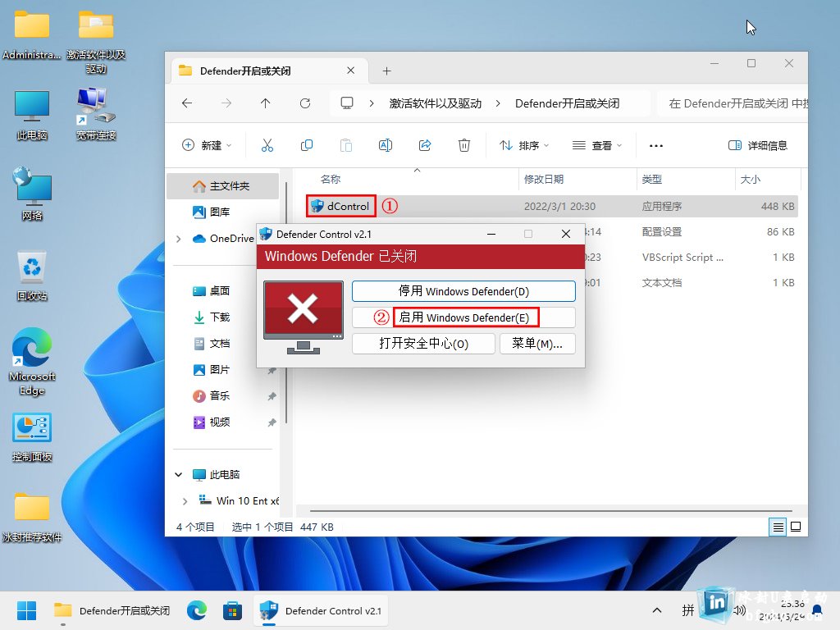Open the Windows Start button

(x=26, y=610)
